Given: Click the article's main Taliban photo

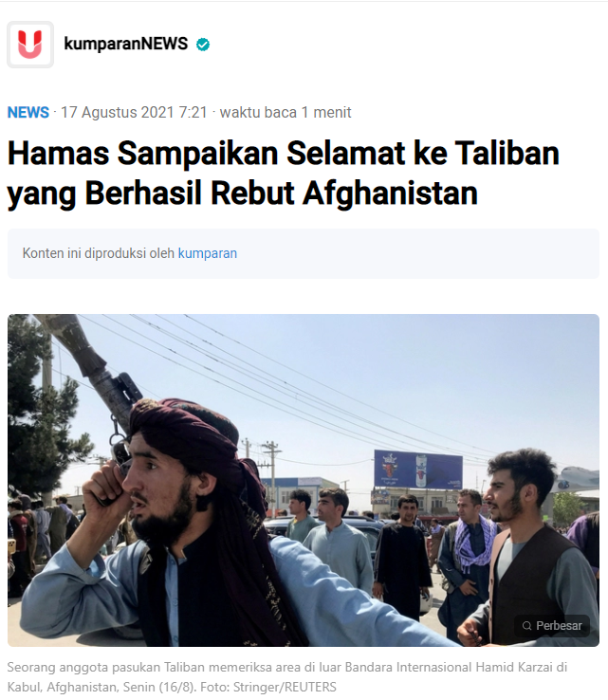Looking at the screenshot, I should click(304, 480).
